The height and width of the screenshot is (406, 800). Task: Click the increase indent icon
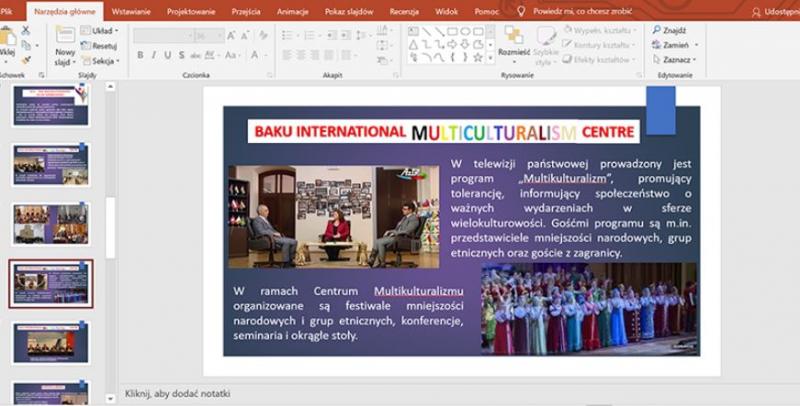pos(345,35)
